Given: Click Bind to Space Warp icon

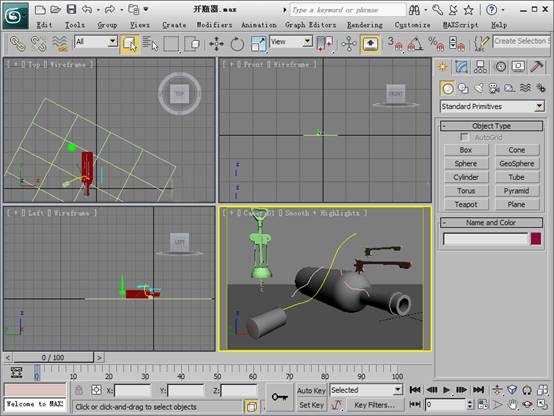Looking at the screenshot, I should pyautogui.click(x=60, y=44).
